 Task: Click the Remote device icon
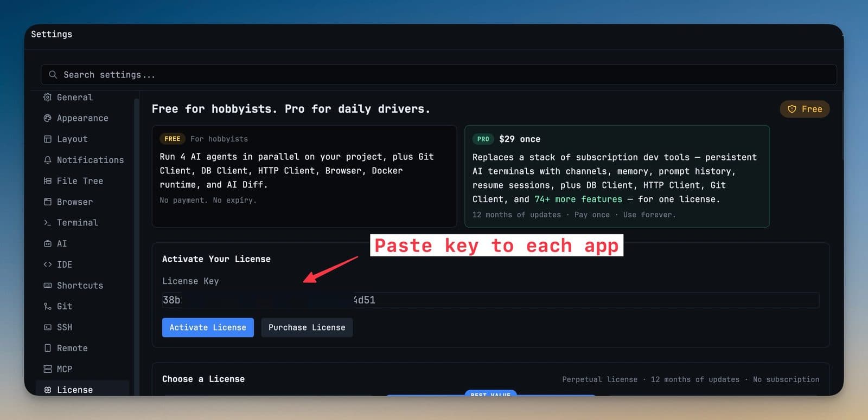[48, 348]
